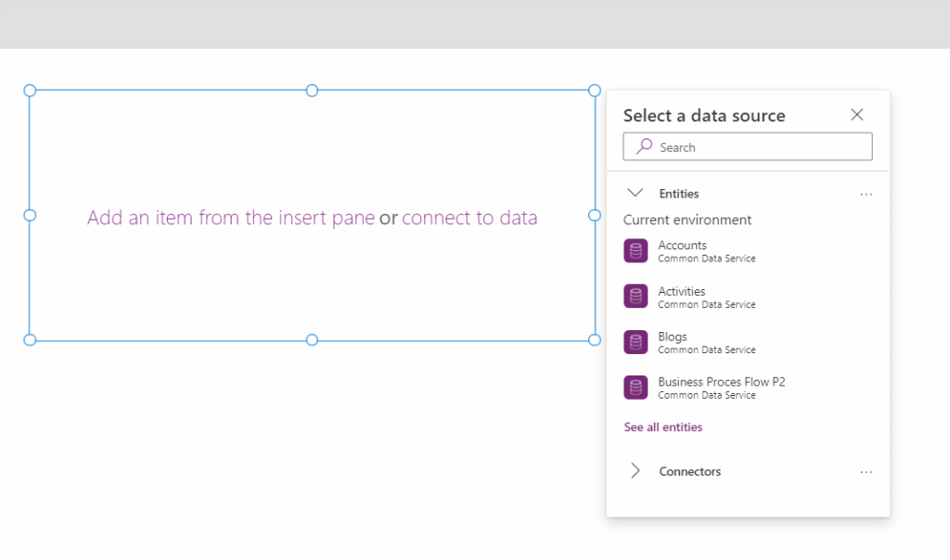Click the bottom-right resize handle of the gallery
The height and width of the screenshot is (560, 950).
point(595,339)
